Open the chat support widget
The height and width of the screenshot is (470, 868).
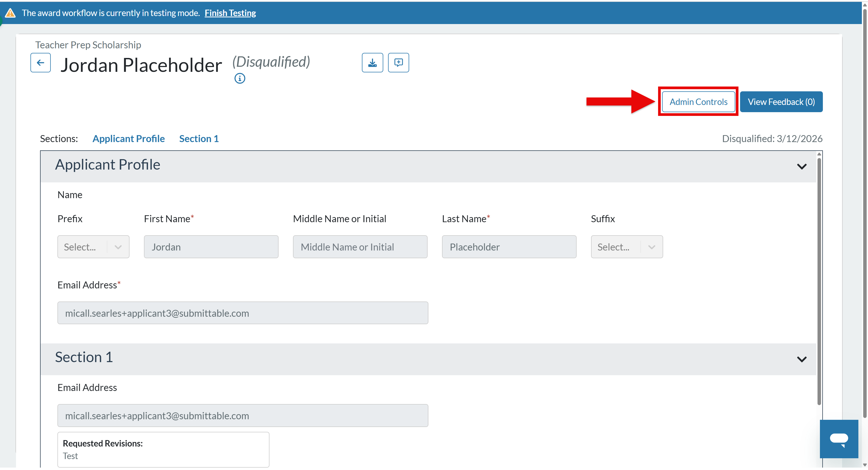839,439
